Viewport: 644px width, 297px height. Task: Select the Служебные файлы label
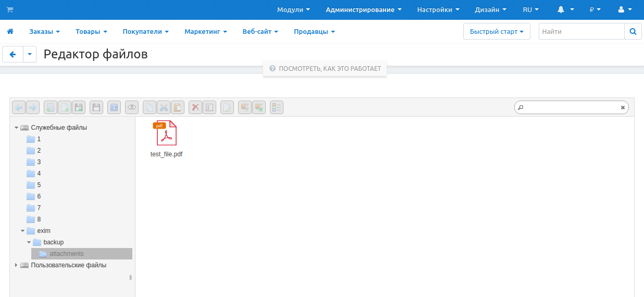point(59,128)
